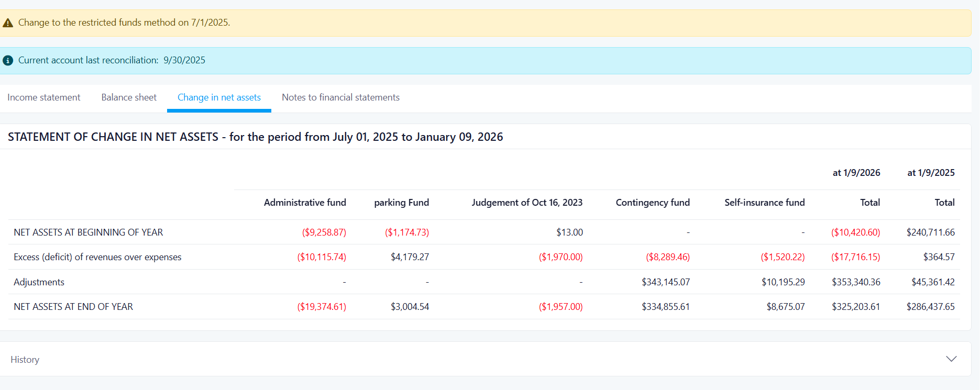Click the $4,179.27 parking Fund excess value
980x390 pixels.
pyautogui.click(x=410, y=257)
